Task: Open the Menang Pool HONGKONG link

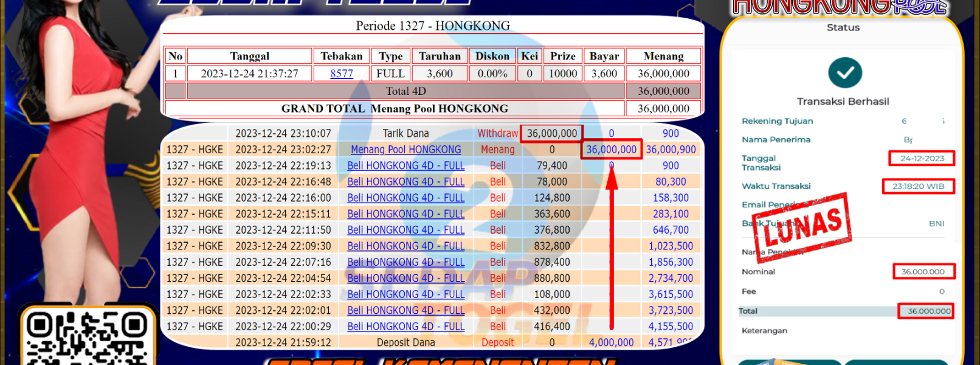Action: pyautogui.click(x=405, y=150)
